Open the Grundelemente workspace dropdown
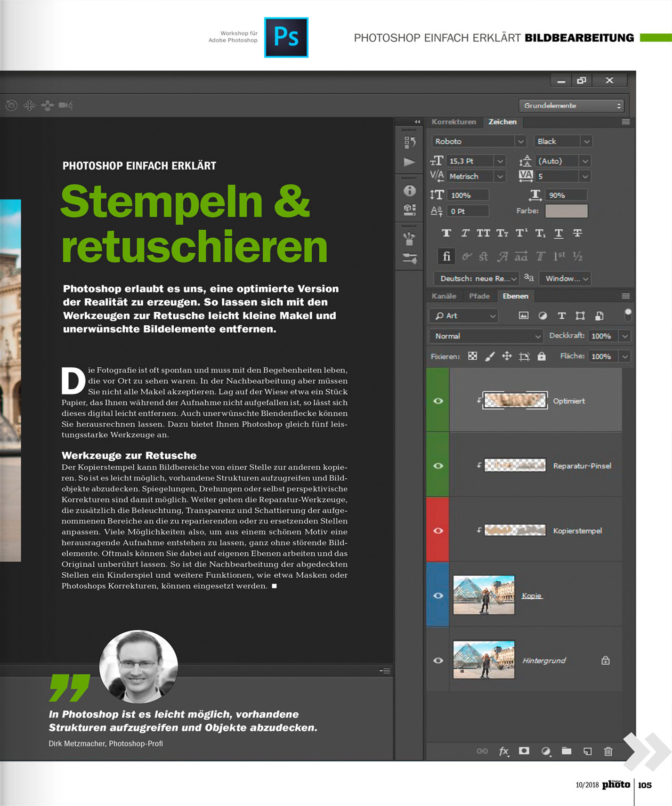The width and height of the screenshot is (672, 806). coord(572,105)
